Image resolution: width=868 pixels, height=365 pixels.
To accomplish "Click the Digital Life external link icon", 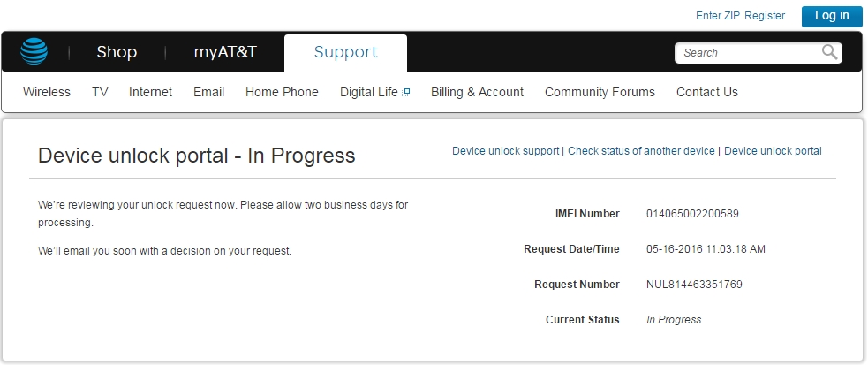I will (406, 92).
